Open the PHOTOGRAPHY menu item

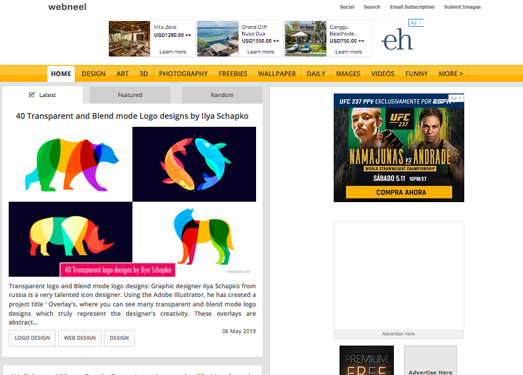(183, 74)
